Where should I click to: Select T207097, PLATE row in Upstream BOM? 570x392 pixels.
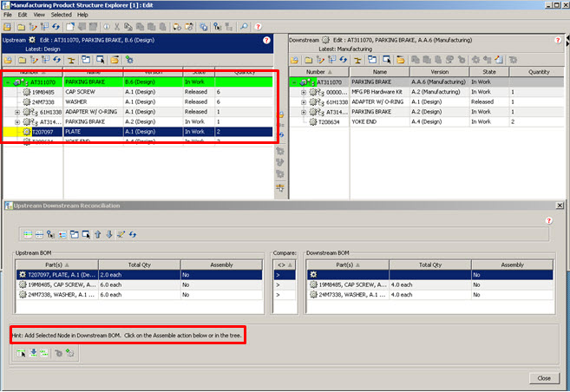[x=139, y=275]
